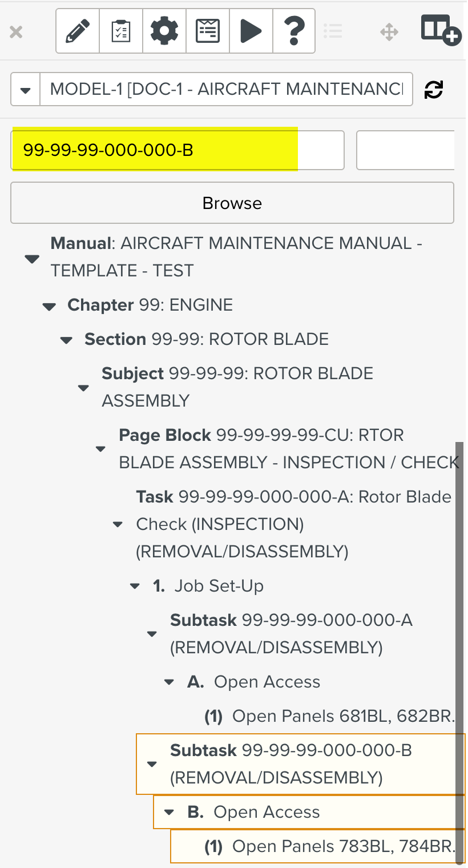Open Help via the question mark icon
This screenshot has width=468, height=868.
pos(294,31)
